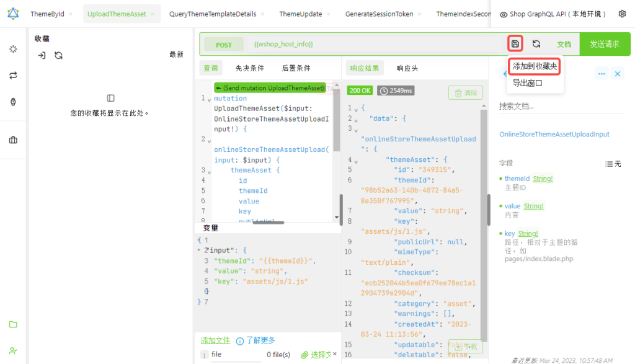This screenshot has height=364, width=635.
Task: Click the refresh icon in the 收藏 panel
Action: [x=58, y=55]
